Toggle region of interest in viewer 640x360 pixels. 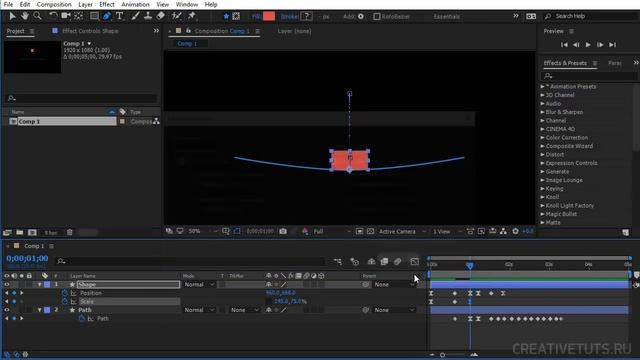tap(359, 231)
